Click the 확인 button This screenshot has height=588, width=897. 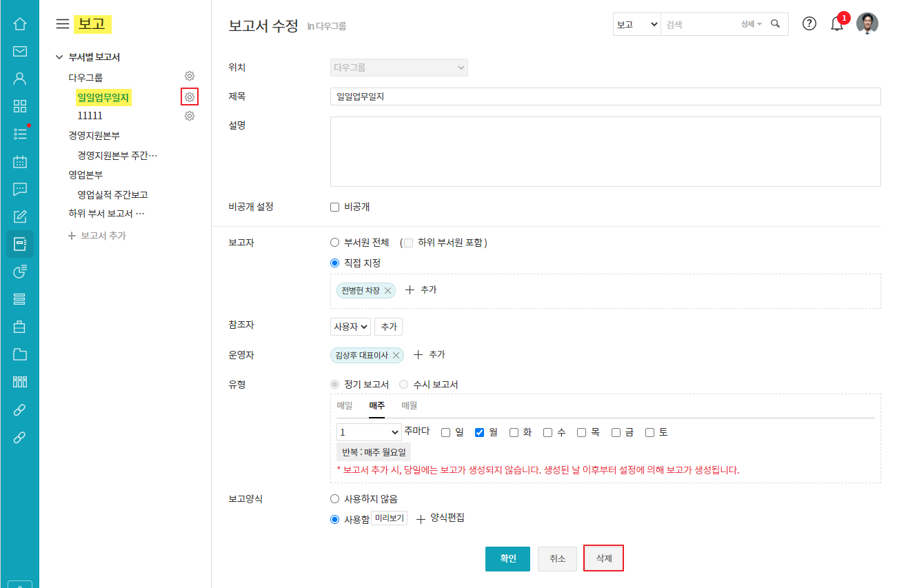click(x=507, y=559)
